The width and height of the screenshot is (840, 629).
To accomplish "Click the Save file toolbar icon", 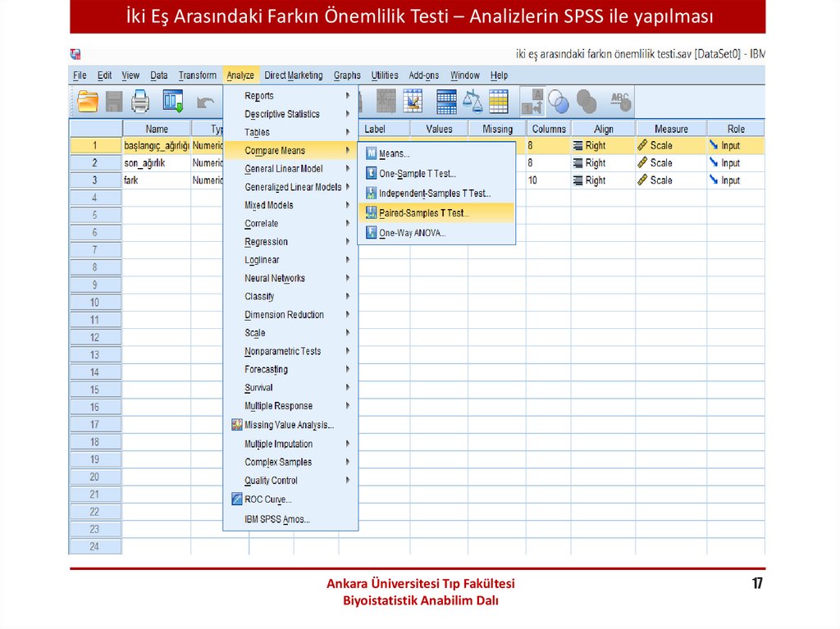I will point(114,102).
